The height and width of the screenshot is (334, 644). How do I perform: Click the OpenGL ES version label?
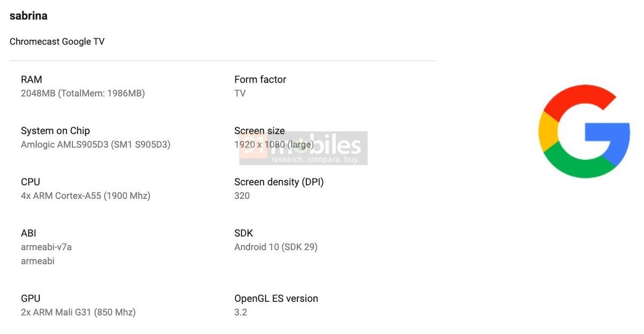tap(276, 299)
